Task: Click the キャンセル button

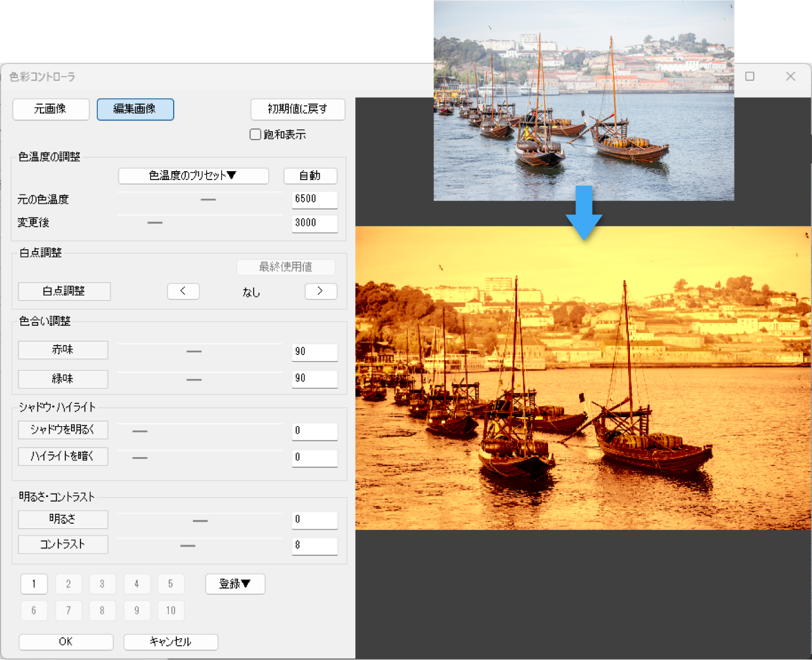Action: pos(171,642)
